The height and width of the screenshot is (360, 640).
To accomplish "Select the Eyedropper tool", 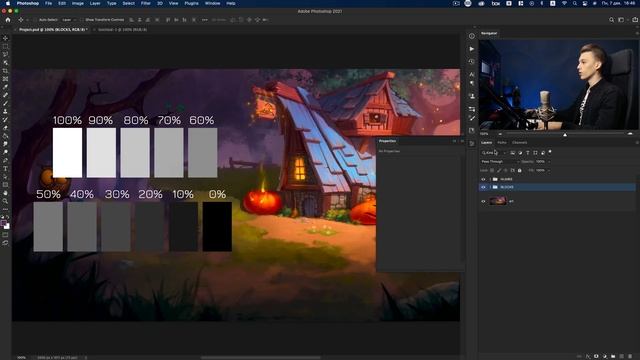I will [5, 87].
